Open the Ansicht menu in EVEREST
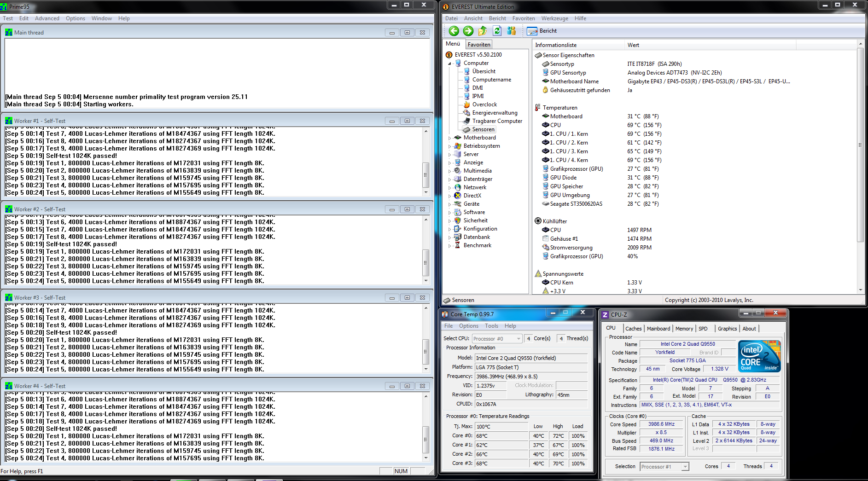The height and width of the screenshot is (481, 868). 473,18
